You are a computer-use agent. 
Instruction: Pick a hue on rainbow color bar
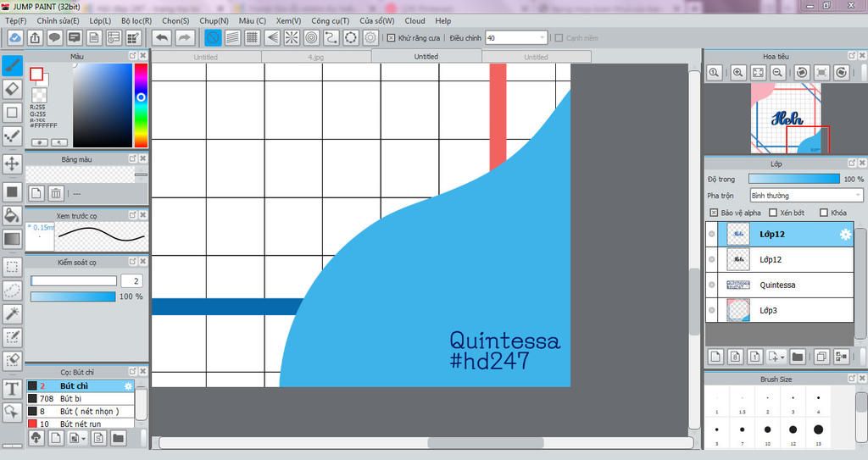point(142,105)
